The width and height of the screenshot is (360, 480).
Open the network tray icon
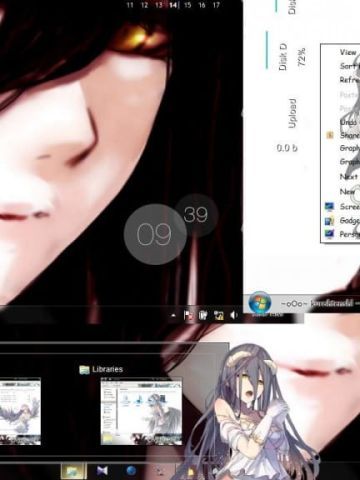(219, 315)
